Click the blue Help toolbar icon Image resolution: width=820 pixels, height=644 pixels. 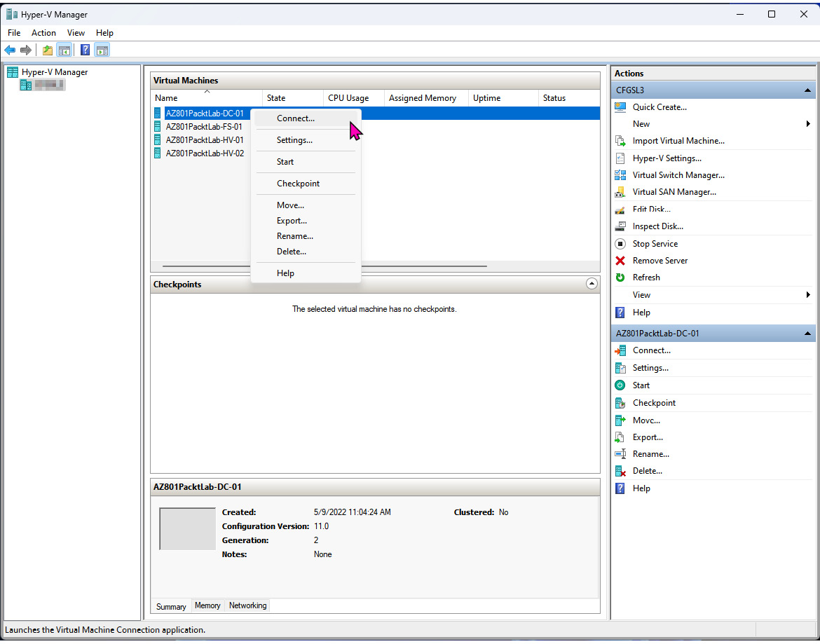[x=86, y=50]
